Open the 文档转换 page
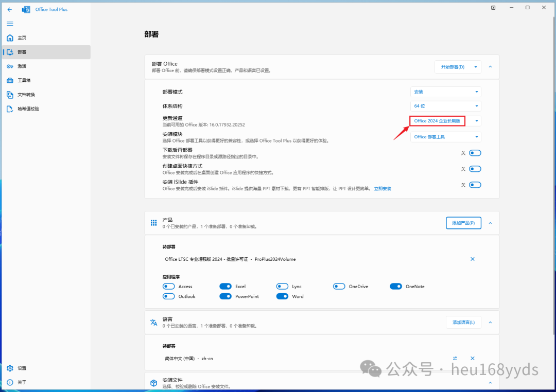Image resolution: width=556 pixels, height=392 pixels. pos(46,95)
